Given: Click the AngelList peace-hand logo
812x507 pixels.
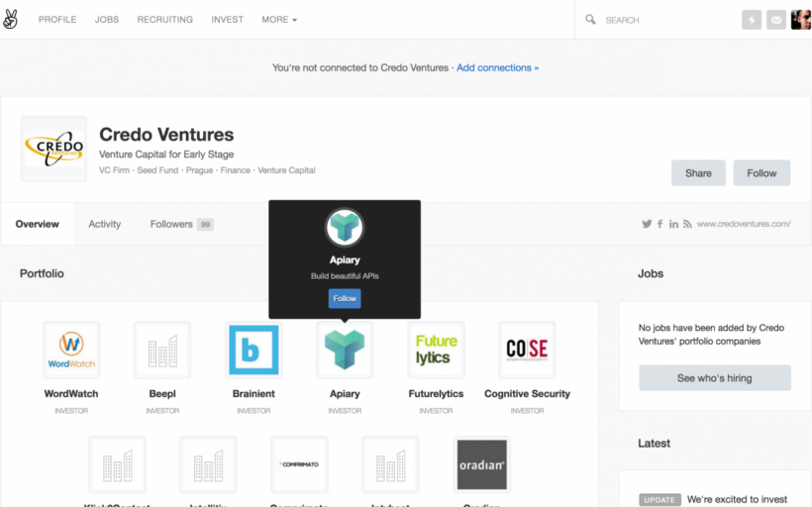Looking at the screenshot, I should (11, 19).
